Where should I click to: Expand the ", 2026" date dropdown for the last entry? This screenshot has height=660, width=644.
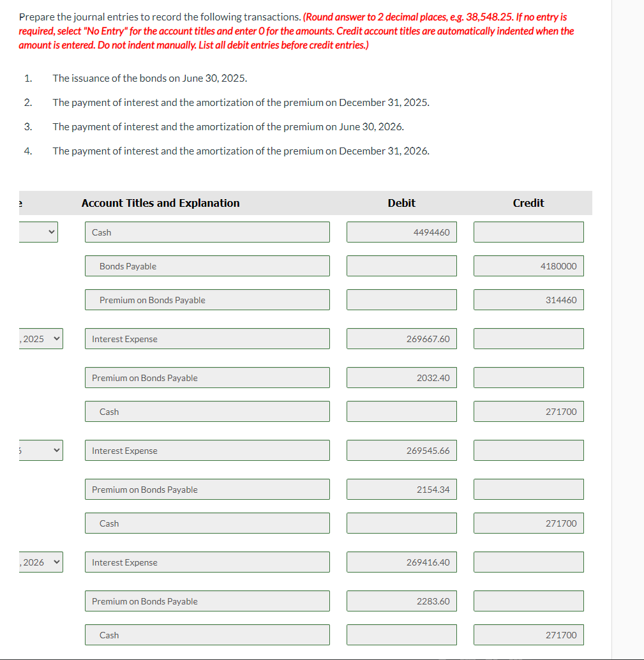(x=41, y=562)
